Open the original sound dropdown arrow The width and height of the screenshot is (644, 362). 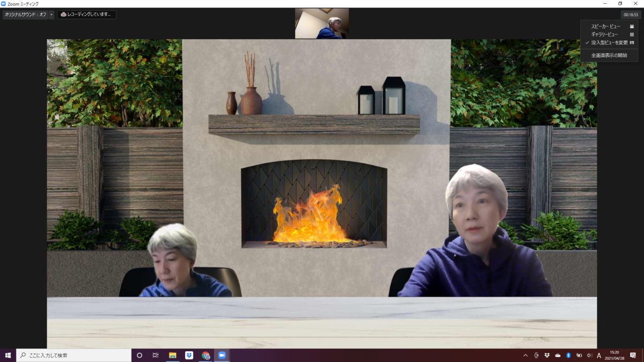52,14
